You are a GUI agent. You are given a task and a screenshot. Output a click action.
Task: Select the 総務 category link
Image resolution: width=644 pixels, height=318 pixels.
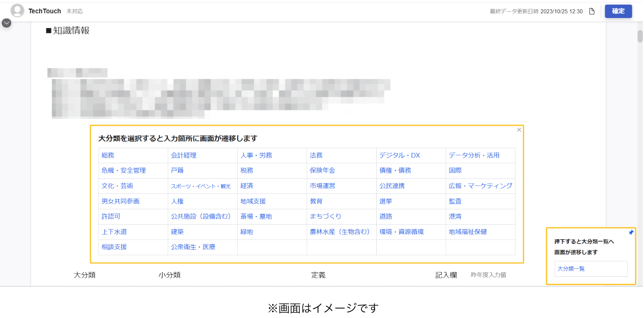(108, 155)
